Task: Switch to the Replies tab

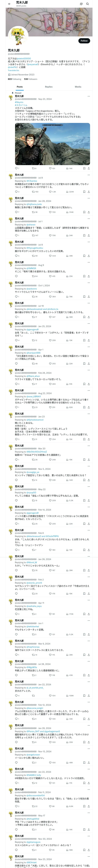Action: tap(49, 87)
